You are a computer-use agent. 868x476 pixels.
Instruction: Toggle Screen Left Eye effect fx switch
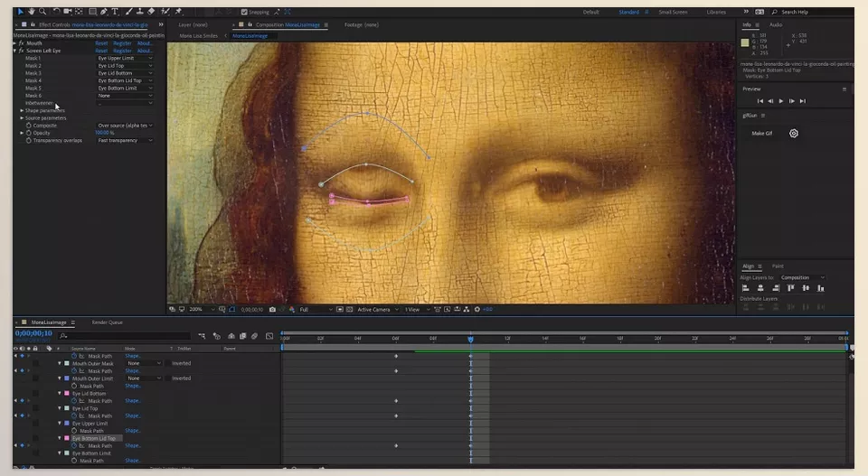pyautogui.click(x=21, y=51)
